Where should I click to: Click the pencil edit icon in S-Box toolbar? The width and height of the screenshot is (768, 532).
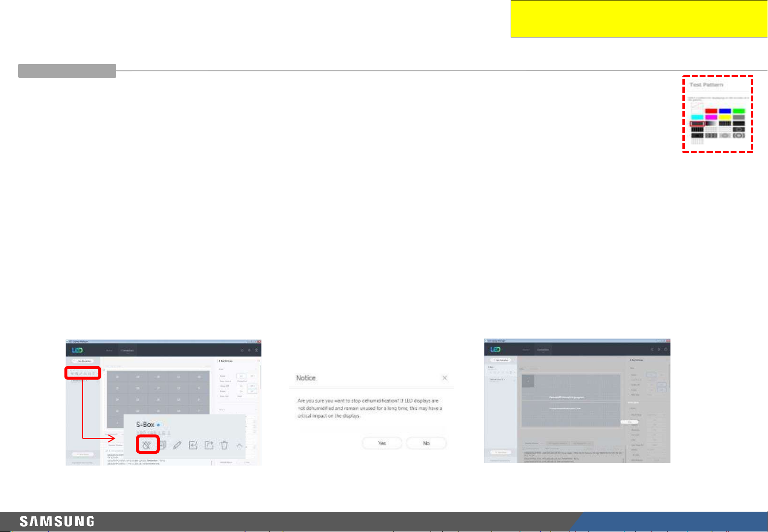pyautogui.click(x=178, y=445)
